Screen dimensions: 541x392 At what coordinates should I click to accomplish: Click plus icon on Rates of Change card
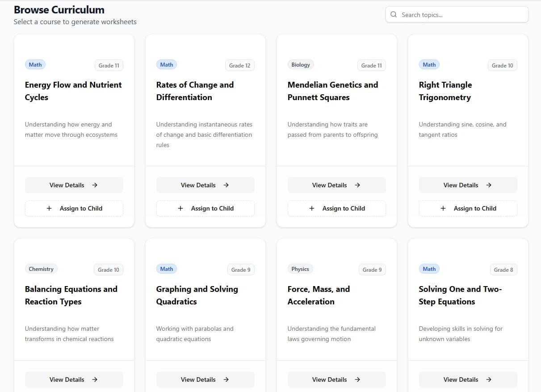click(x=180, y=208)
